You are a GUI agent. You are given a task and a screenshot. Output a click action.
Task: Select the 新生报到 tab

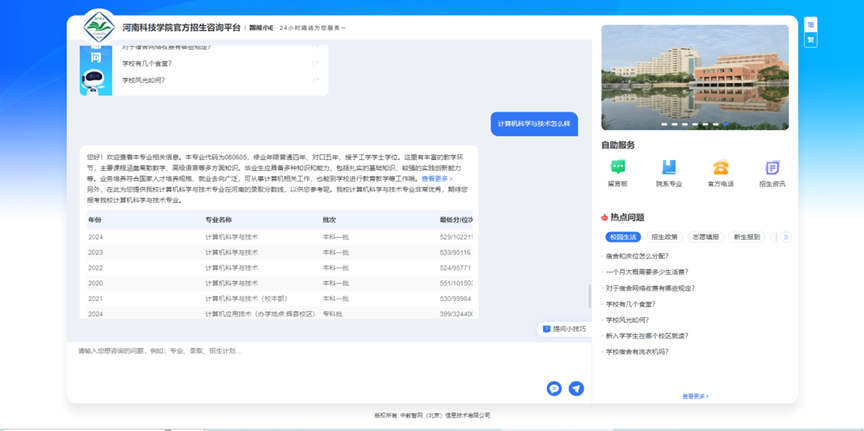tap(747, 237)
